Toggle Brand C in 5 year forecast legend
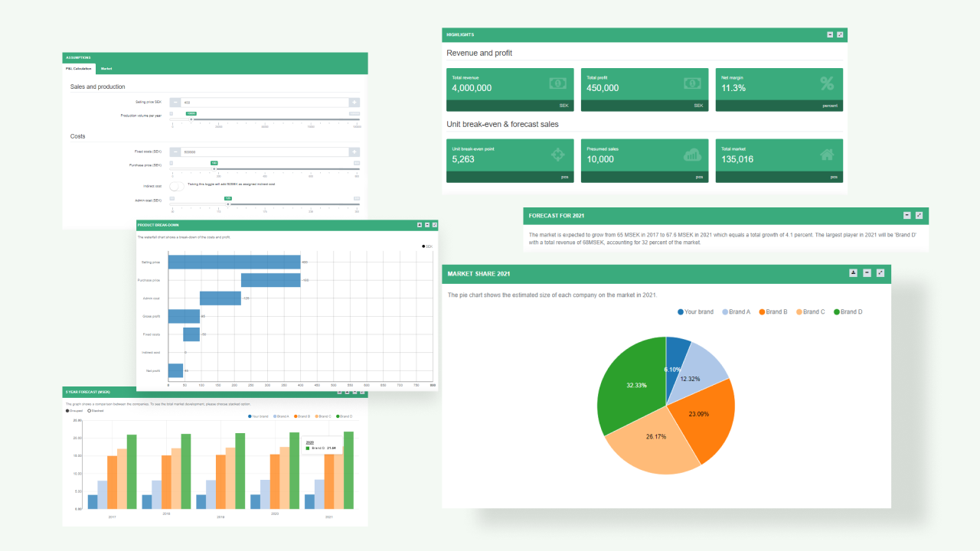 click(x=323, y=416)
